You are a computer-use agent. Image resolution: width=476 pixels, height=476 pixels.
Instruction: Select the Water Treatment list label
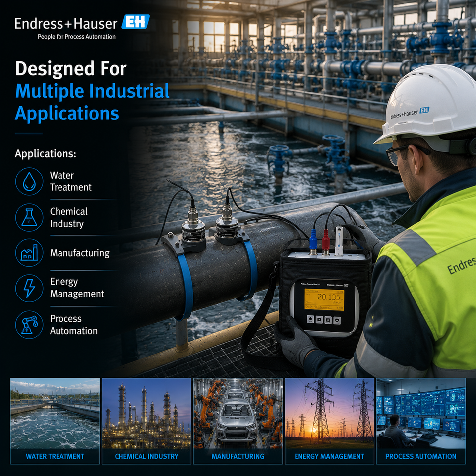tap(70, 181)
